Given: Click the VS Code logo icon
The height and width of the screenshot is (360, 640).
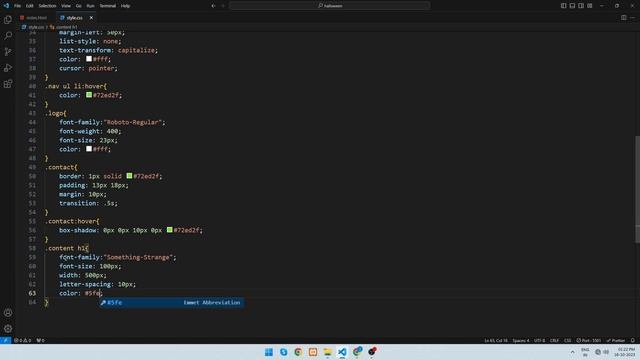Looking at the screenshot, I should coord(6,6).
